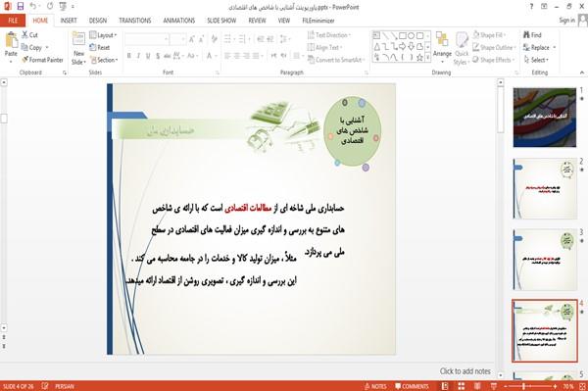Screen dimensions: 588x391
Task: Open PowerPoint Help question mark
Action: [531, 7]
